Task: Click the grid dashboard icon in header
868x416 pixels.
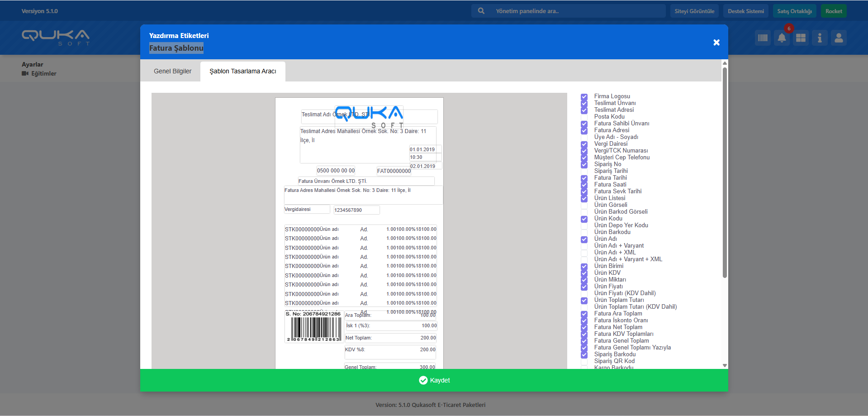Action: pos(801,38)
